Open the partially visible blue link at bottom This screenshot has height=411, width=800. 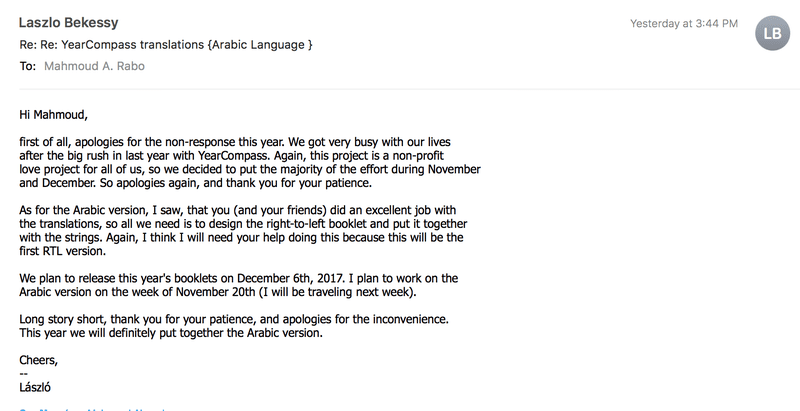coord(80,407)
